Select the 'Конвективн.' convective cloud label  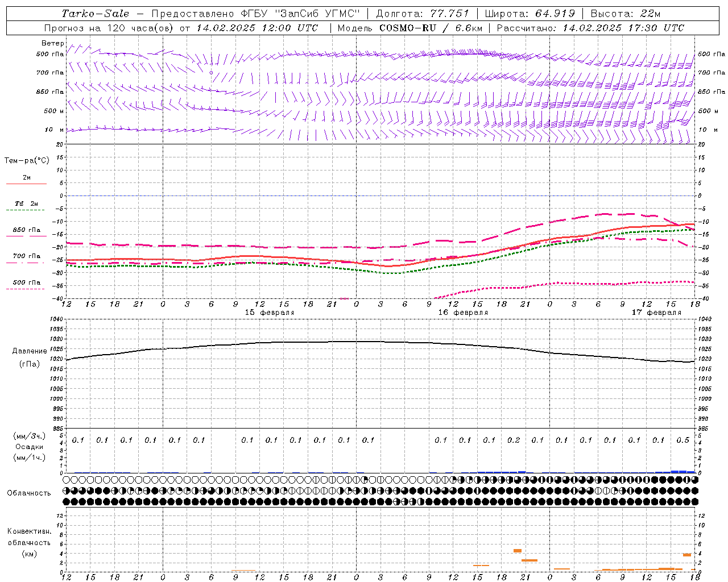[29, 531]
